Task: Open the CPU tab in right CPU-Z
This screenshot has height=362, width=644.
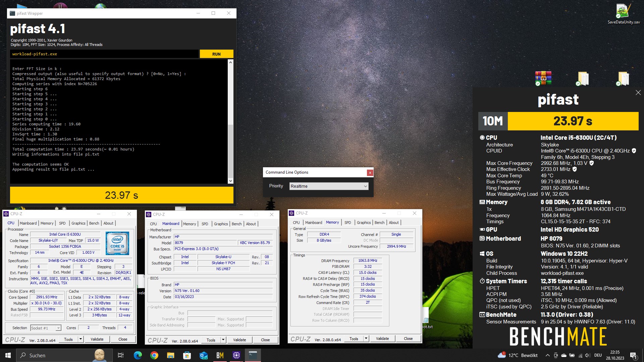Action: coord(296,223)
